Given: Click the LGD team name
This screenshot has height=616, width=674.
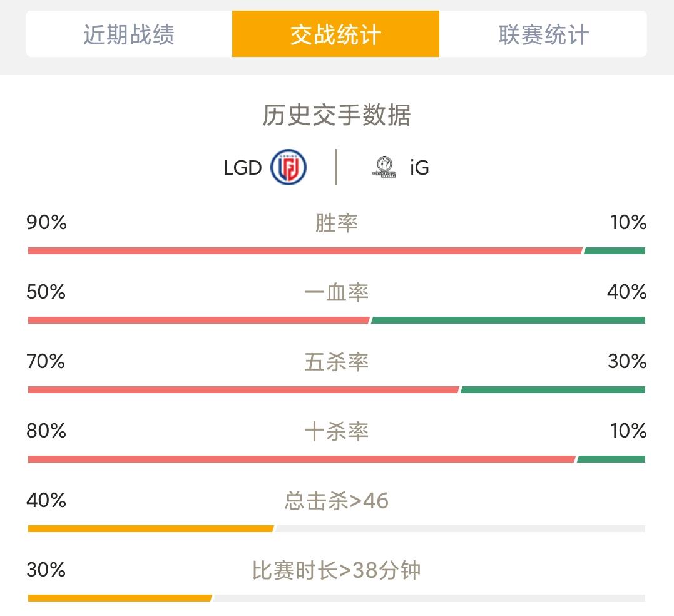Looking at the screenshot, I should click(x=242, y=168).
